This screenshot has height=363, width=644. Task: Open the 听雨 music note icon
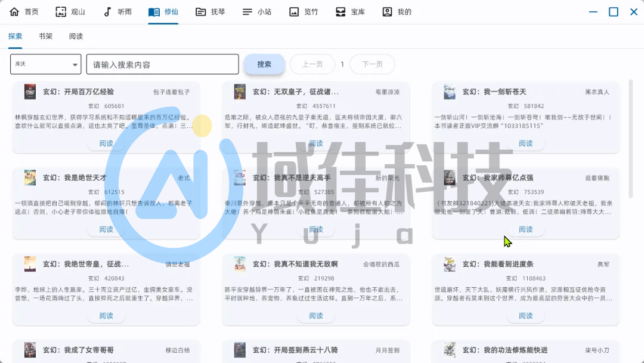pos(107,12)
